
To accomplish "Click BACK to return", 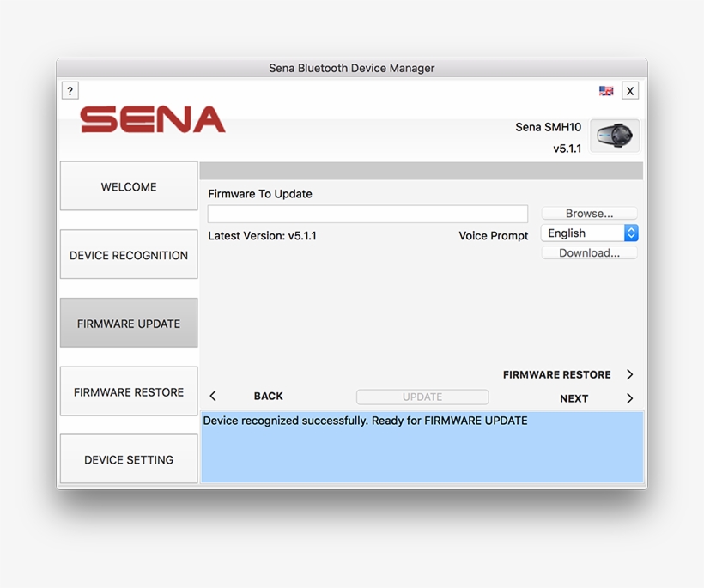I will (268, 397).
